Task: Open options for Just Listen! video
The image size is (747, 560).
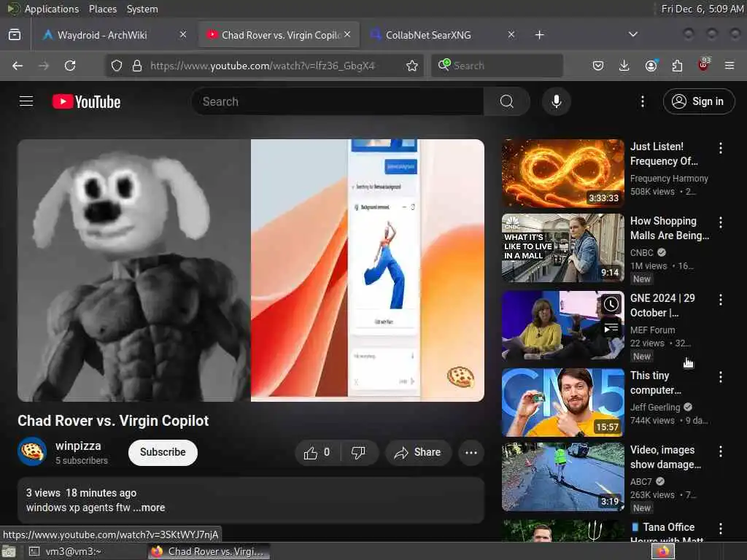Action: point(720,148)
